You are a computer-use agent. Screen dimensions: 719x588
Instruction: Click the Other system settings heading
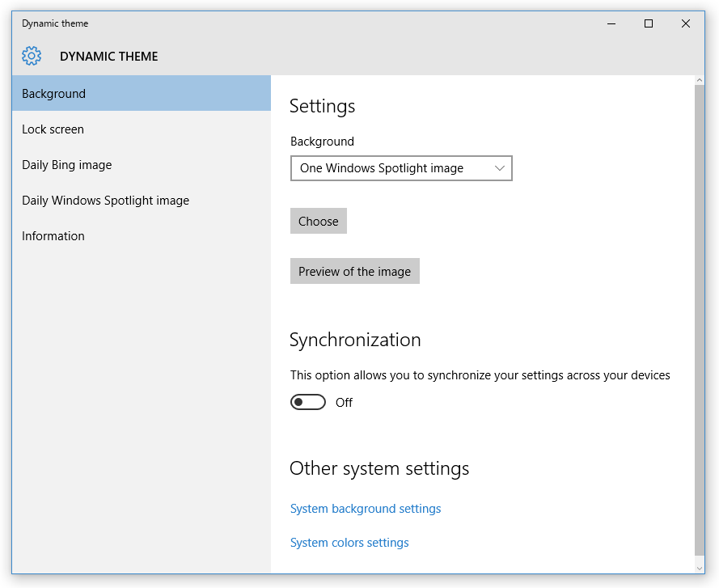click(x=379, y=469)
